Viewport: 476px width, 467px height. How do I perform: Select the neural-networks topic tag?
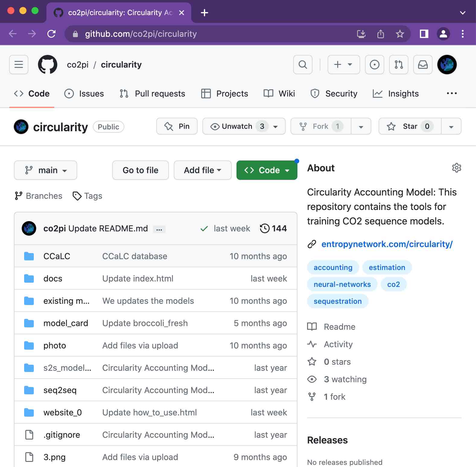click(x=342, y=284)
